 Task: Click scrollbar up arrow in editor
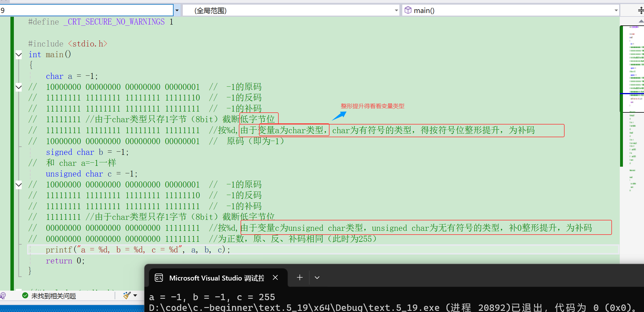pos(641,21)
